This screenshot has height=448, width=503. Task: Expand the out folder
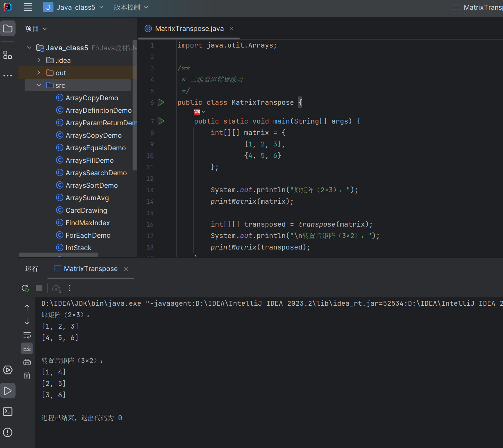pyautogui.click(x=39, y=73)
